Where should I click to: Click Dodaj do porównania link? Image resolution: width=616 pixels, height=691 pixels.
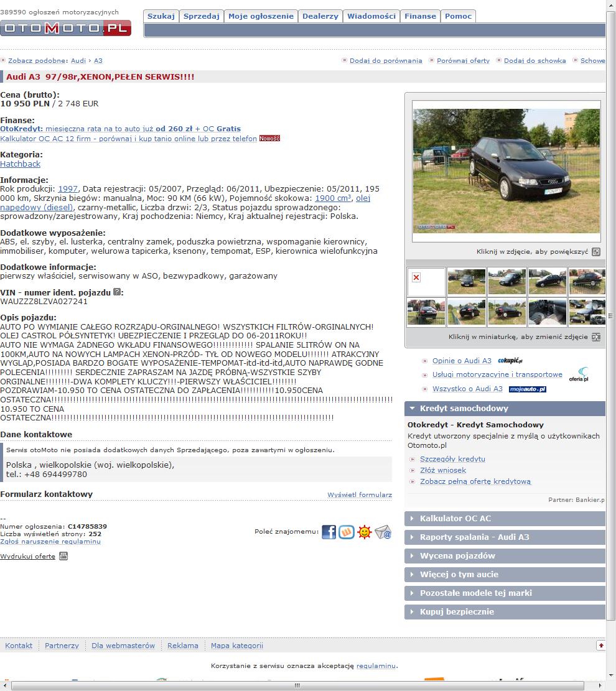tap(386, 61)
